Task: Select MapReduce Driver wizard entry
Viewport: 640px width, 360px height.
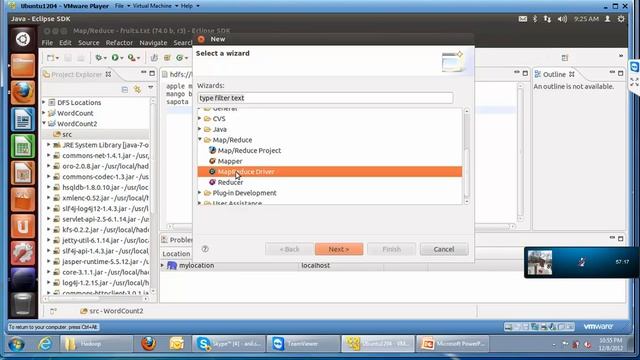Action: [x=330, y=171]
